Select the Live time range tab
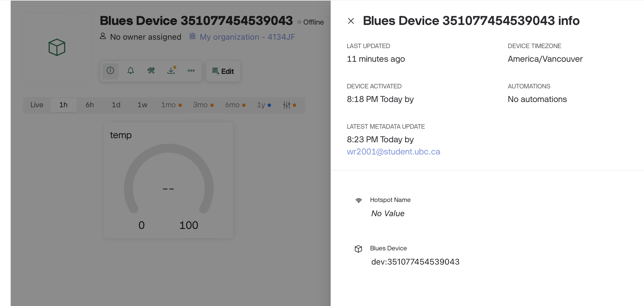644x306 pixels. 37,105
